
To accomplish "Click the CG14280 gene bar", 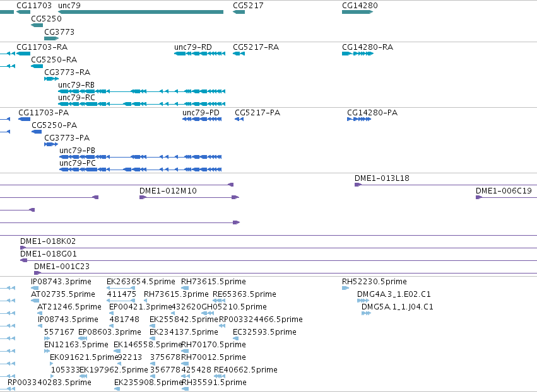I will coord(357,12).
